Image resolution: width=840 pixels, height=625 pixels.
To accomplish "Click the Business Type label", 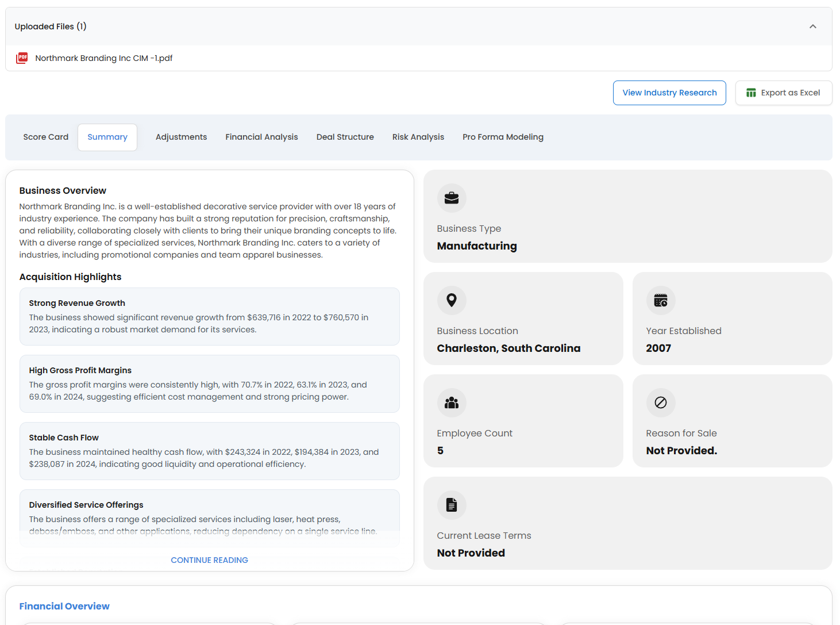I will point(469,228).
